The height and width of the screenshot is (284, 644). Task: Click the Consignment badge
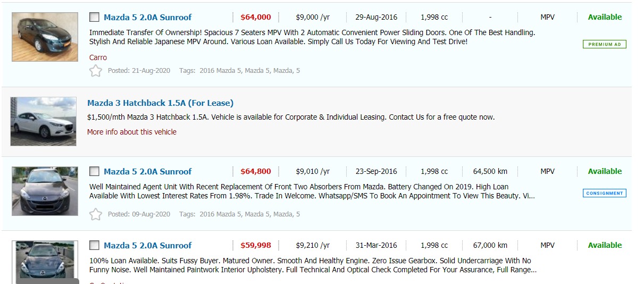(x=604, y=193)
